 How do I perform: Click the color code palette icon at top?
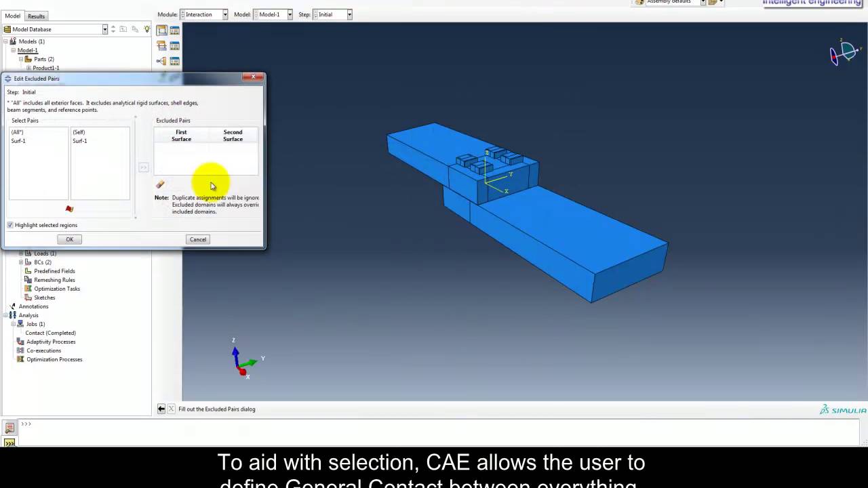click(x=639, y=3)
